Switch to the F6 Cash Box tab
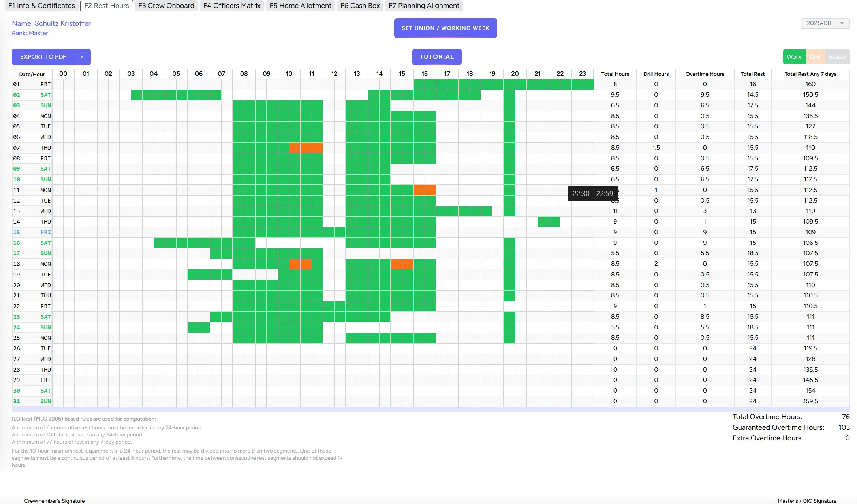Image resolution: width=857 pixels, height=504 pixels. point(359,6)
